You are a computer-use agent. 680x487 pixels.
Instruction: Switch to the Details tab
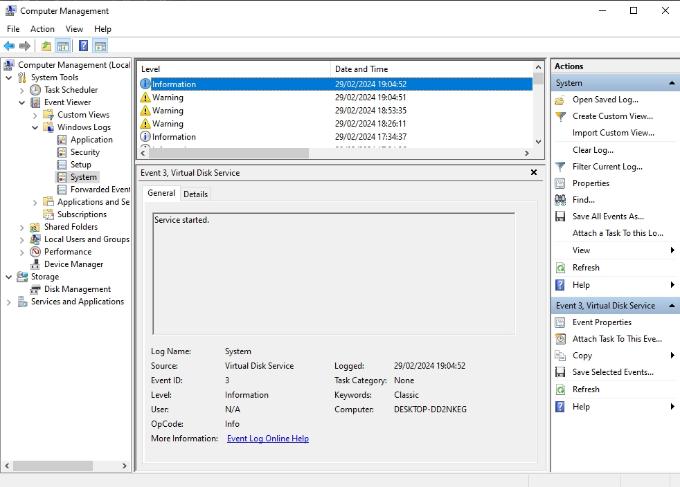195,194
